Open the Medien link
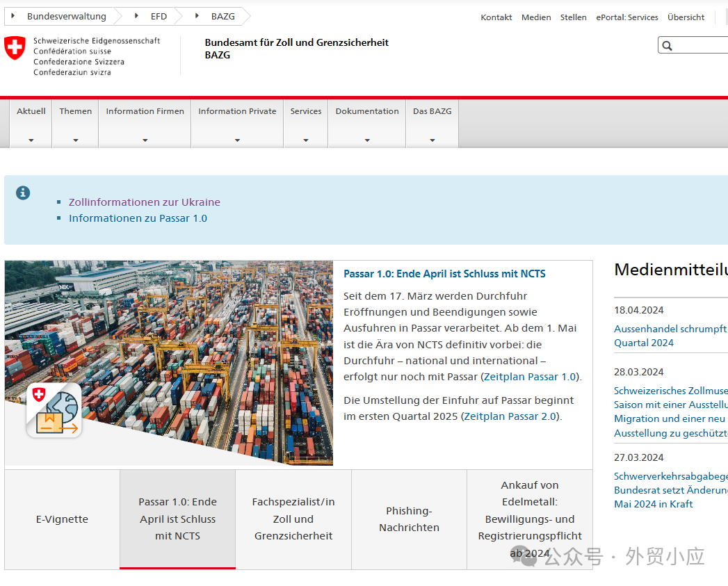The height and width of the screenshot is (586, 728). pyautogui.click(x=536, y=17)
